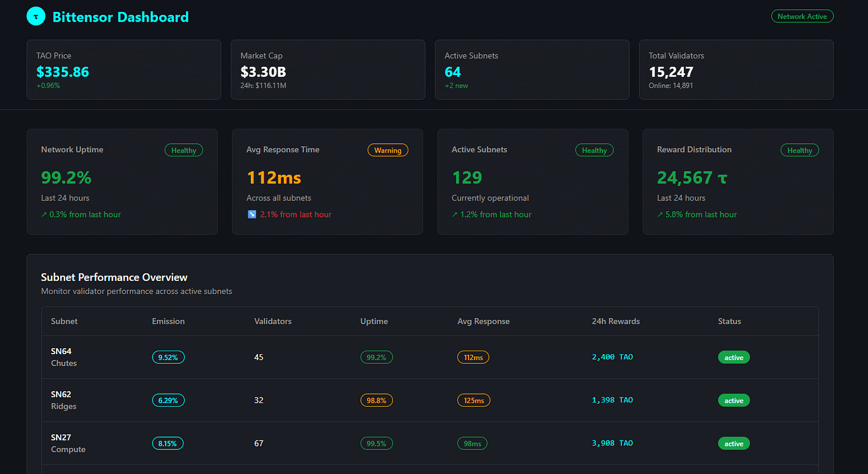Screen dimensions: 868x474
Task: Select the 112ms average response value
Action: coord(274,178)
